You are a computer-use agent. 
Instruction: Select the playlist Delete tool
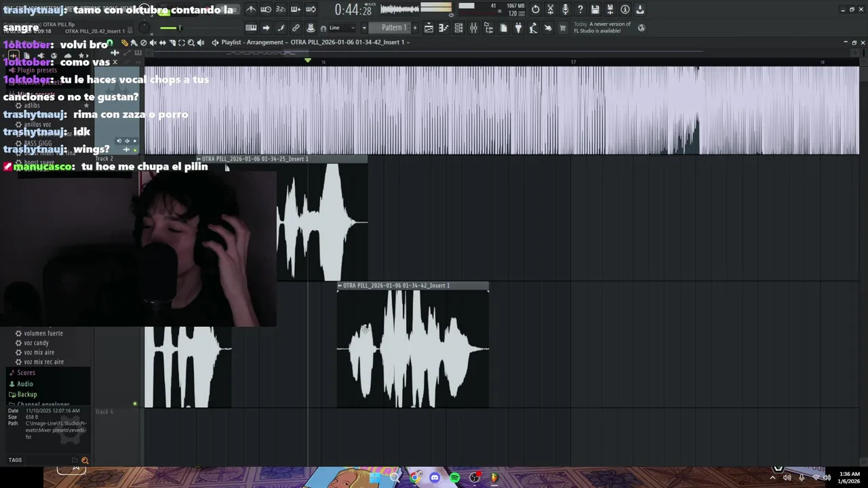143,43
